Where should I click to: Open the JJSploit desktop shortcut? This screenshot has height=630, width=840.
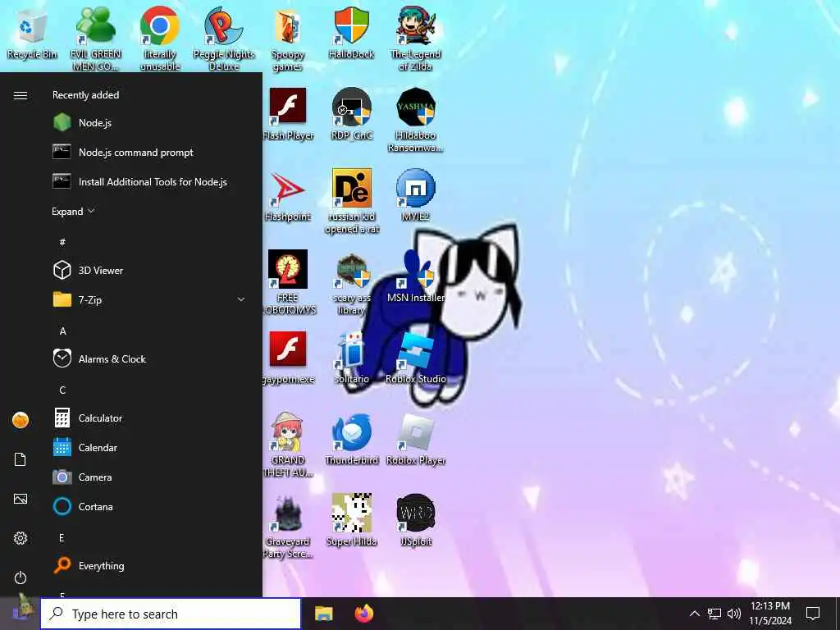coord(416,521)
